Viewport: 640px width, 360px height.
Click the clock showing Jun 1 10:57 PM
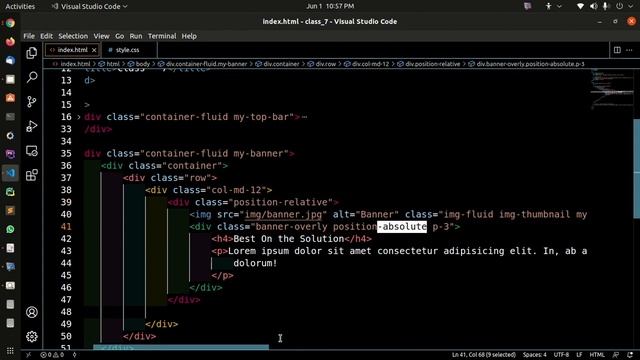(x=330, y=6)
